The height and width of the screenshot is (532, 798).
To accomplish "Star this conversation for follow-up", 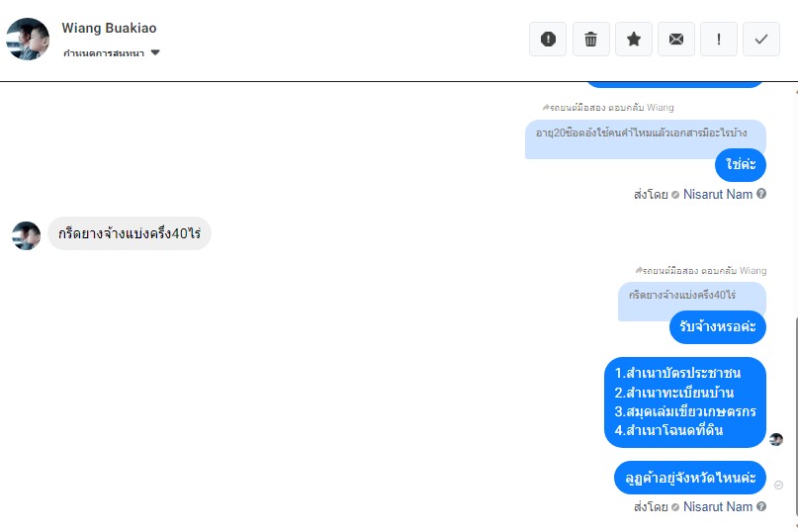I will coord(634,40).
